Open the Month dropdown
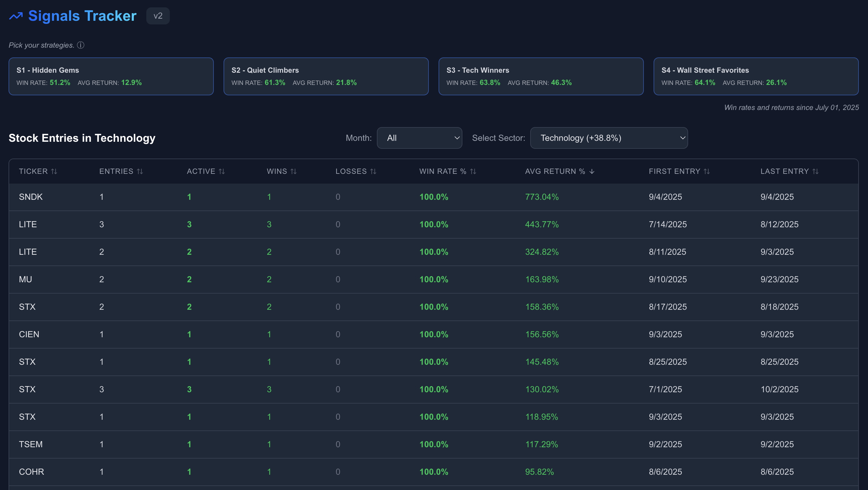Viewport: 868px width, 490px height. [x=420, y=138]
